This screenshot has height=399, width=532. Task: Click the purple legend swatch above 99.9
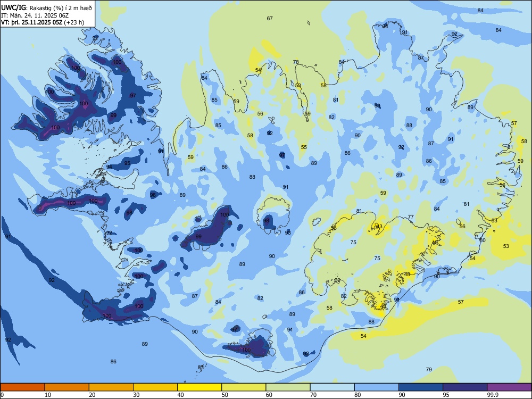coord(509,387)
